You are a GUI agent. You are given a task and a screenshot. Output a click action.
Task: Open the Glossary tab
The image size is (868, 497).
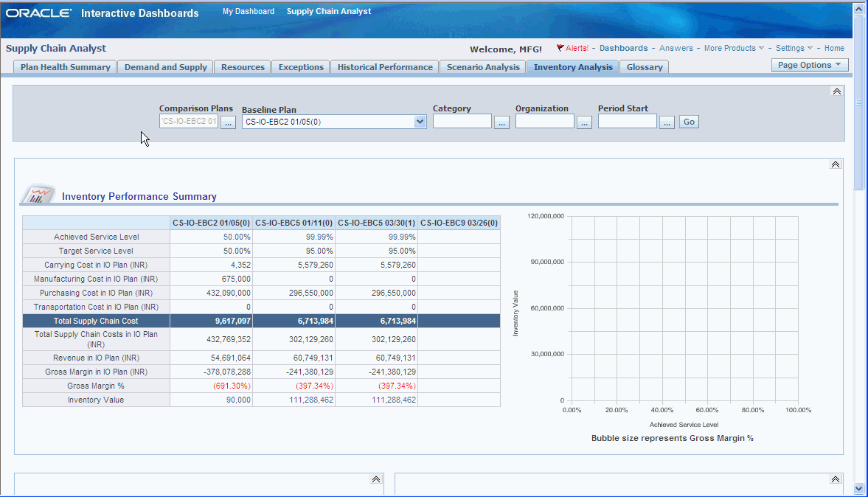(x=645, y=67)
